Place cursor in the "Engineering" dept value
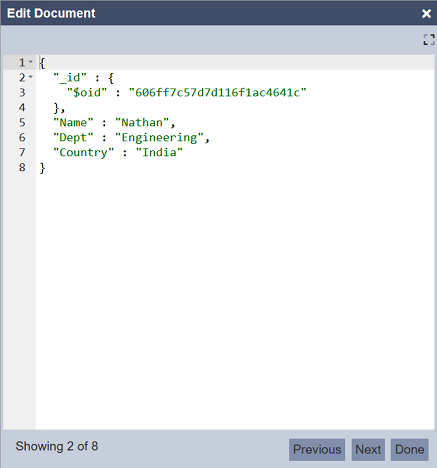Viewport: 437px width, 468px height. 159,138
